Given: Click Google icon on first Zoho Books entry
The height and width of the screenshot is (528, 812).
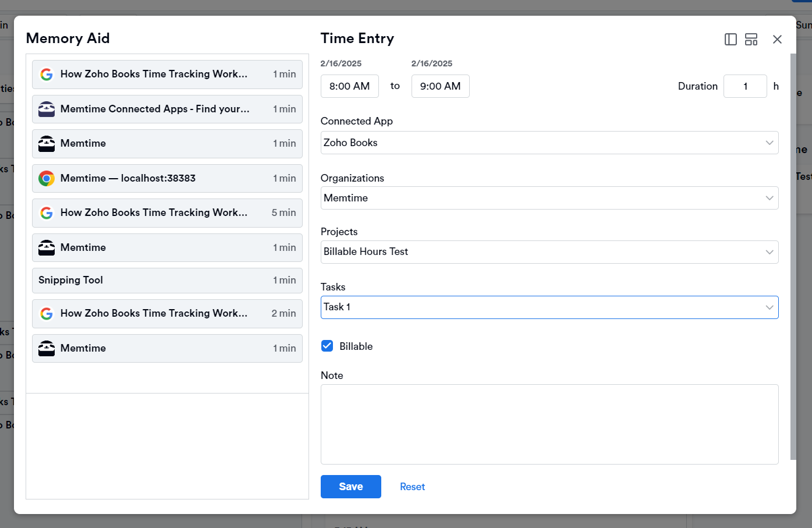Looking at the screenshot, I should [47, 75].
